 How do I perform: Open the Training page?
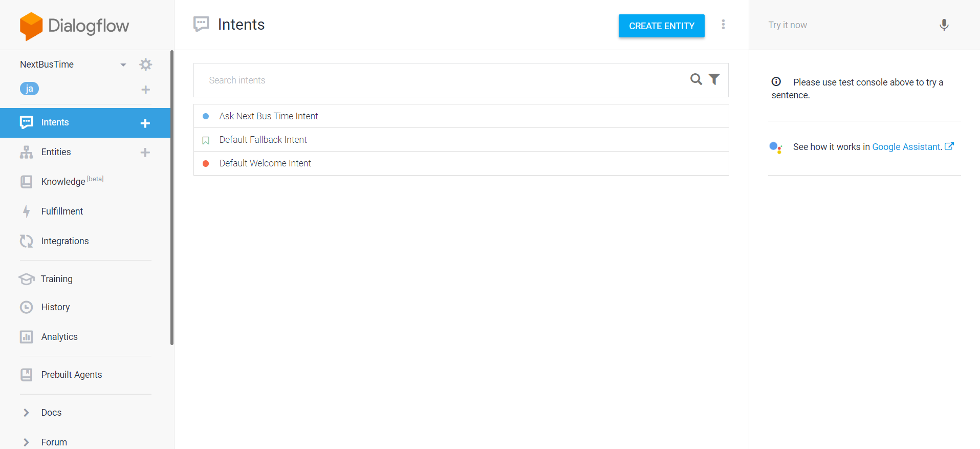[57, 279]
